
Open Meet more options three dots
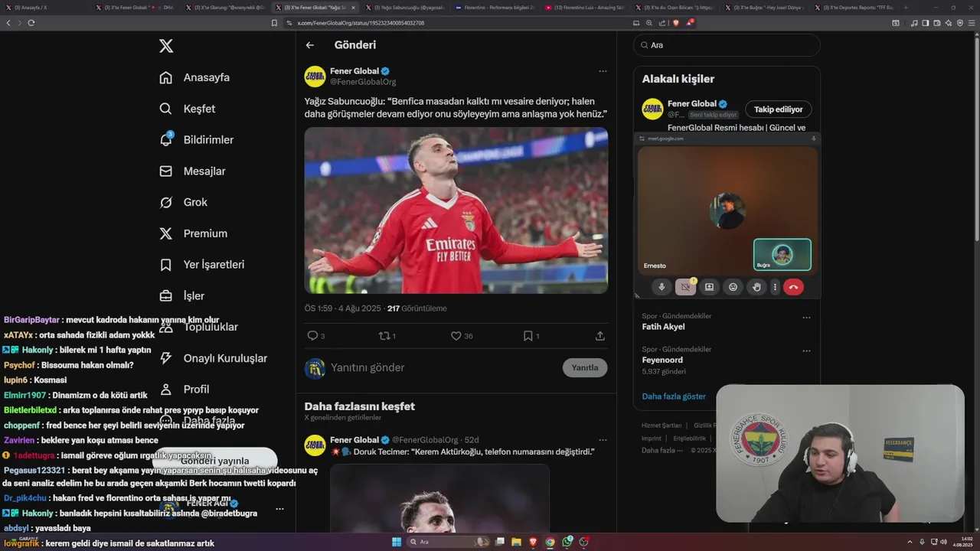(x=775, y=287)
